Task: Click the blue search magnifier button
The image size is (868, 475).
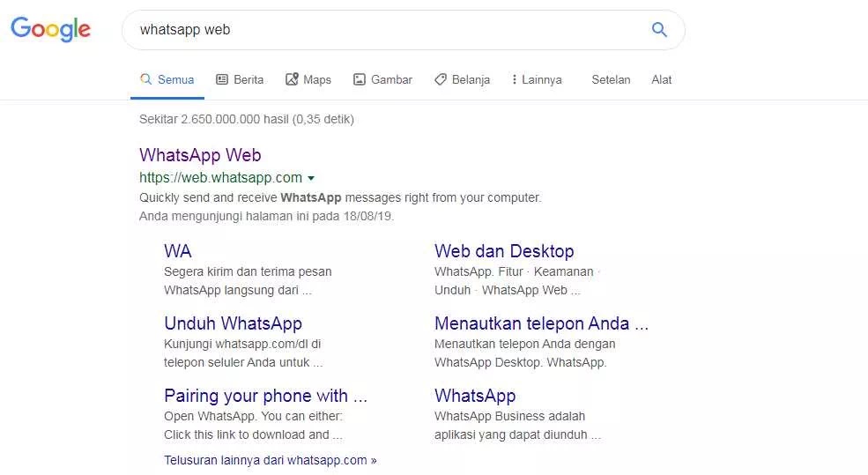Action: pyautogui.click(x=659, y=29)
